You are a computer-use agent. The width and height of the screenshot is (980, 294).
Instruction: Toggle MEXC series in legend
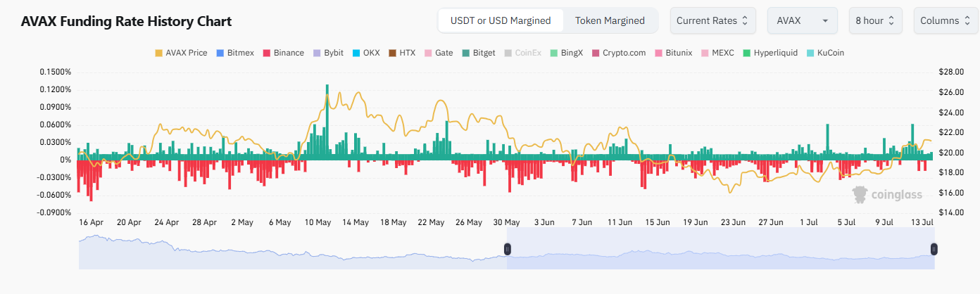[718, 53]
